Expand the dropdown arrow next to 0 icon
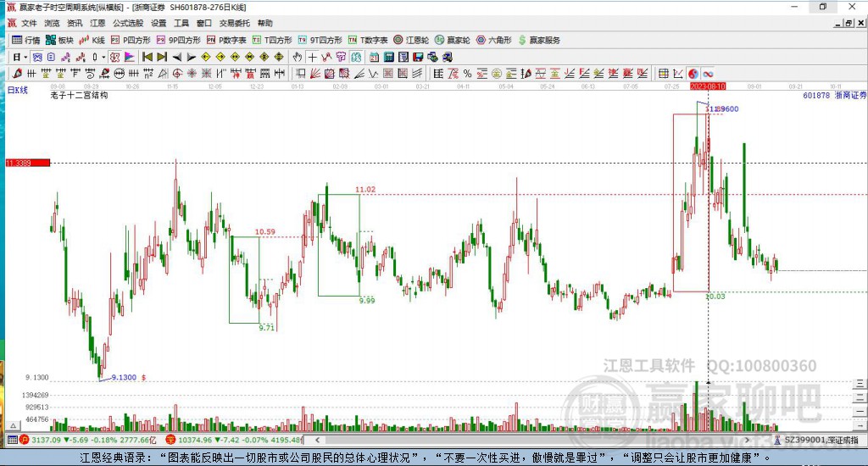Image resolution: width=868 pixels, height=466 pixels. [103, 57]
